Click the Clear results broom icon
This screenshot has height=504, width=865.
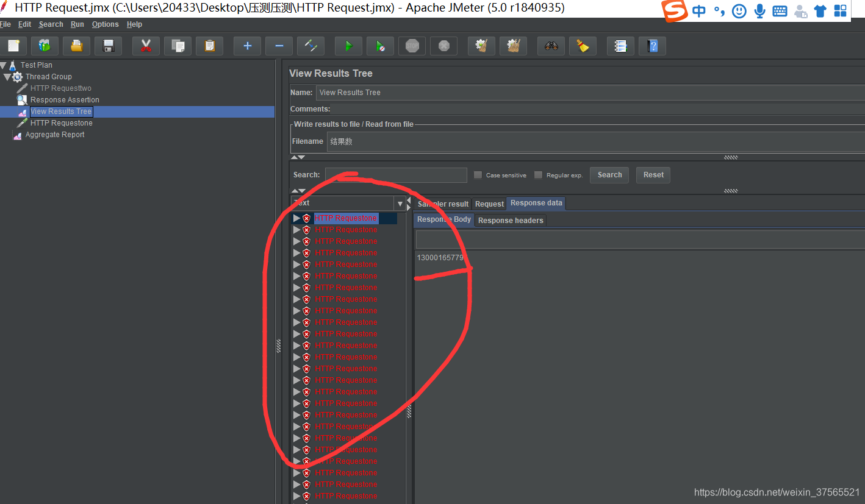click(481, 46)
